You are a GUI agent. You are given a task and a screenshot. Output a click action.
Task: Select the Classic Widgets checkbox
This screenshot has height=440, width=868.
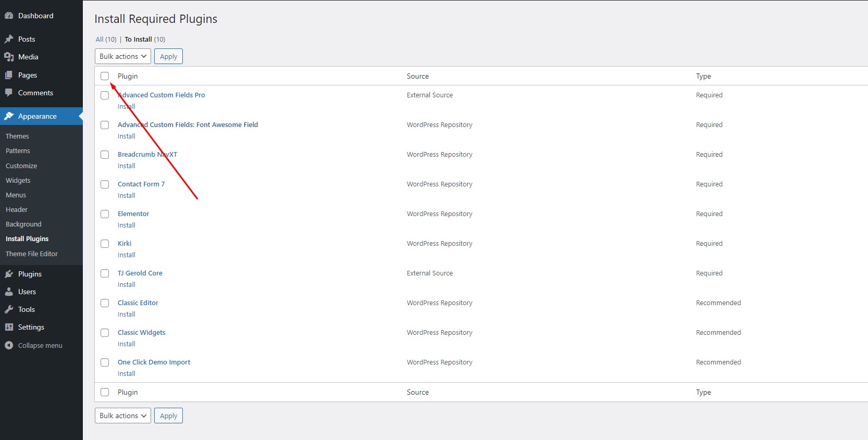[105, 333]
